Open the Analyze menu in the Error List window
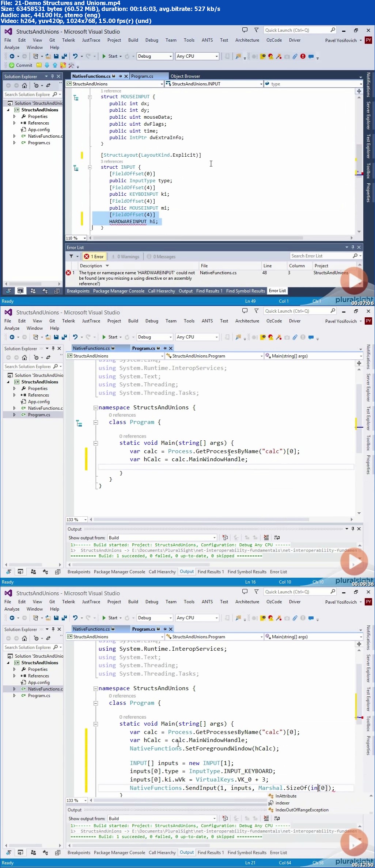 click(12, 47)
